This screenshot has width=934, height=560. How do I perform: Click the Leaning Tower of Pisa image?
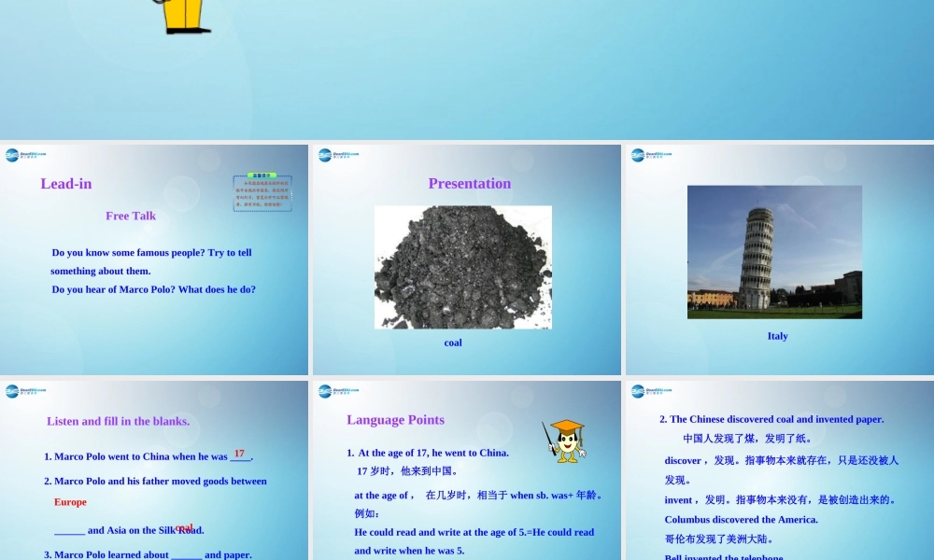pyautogui.click(x=777, y=252)
